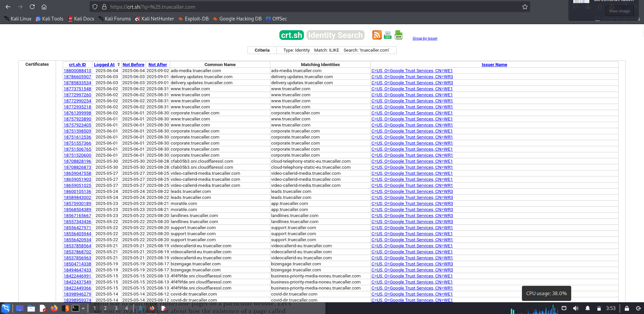Screen dimensions: 644x314
Task: Sort by the Logged At column
Action: coord(104,65)
